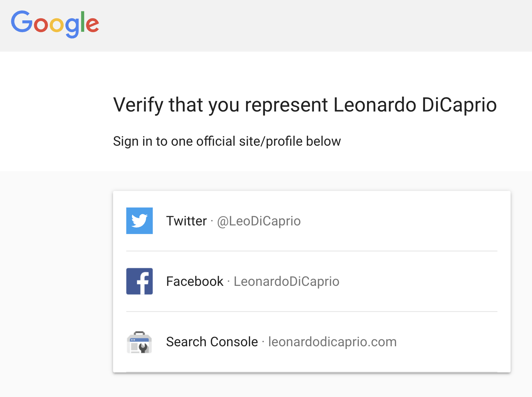Click the word Facebook in the second row
The height and width of the screenshot is (397, 532).
click(195, 281)
